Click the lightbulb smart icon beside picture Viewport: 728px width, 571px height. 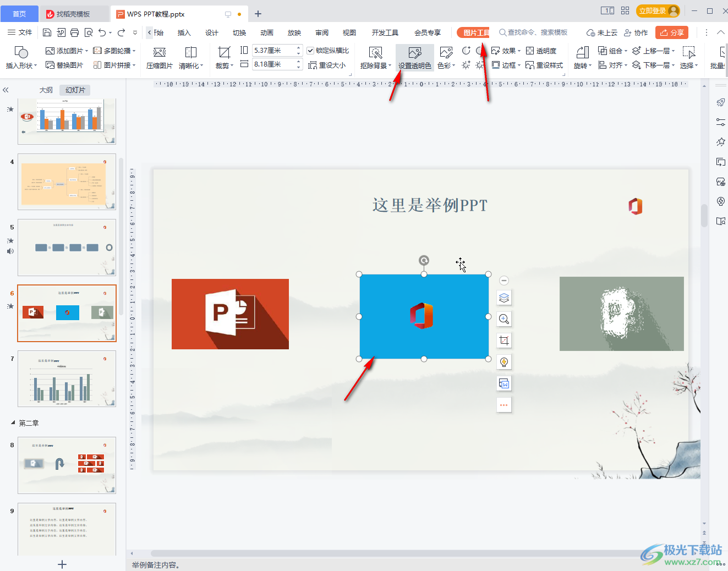tap(504, 362)
